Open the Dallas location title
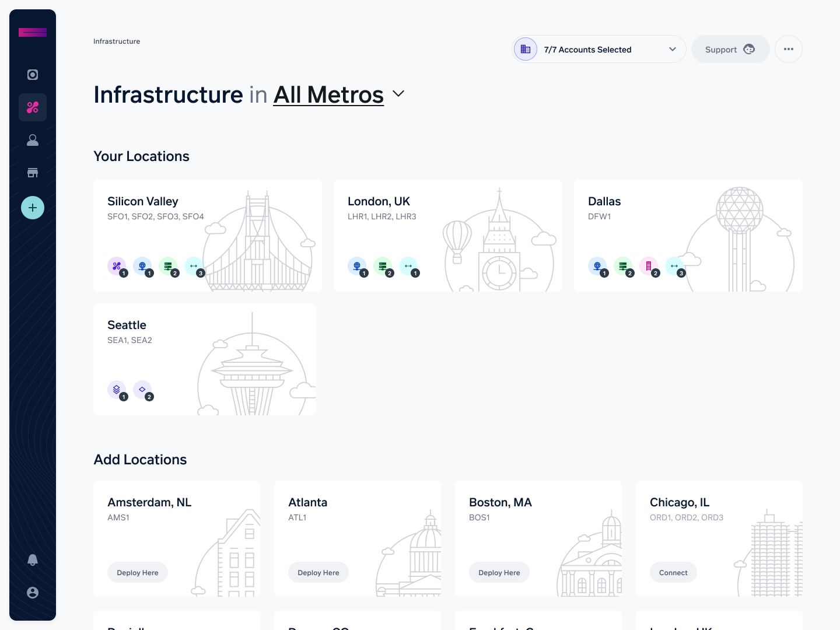 point(604,201)
